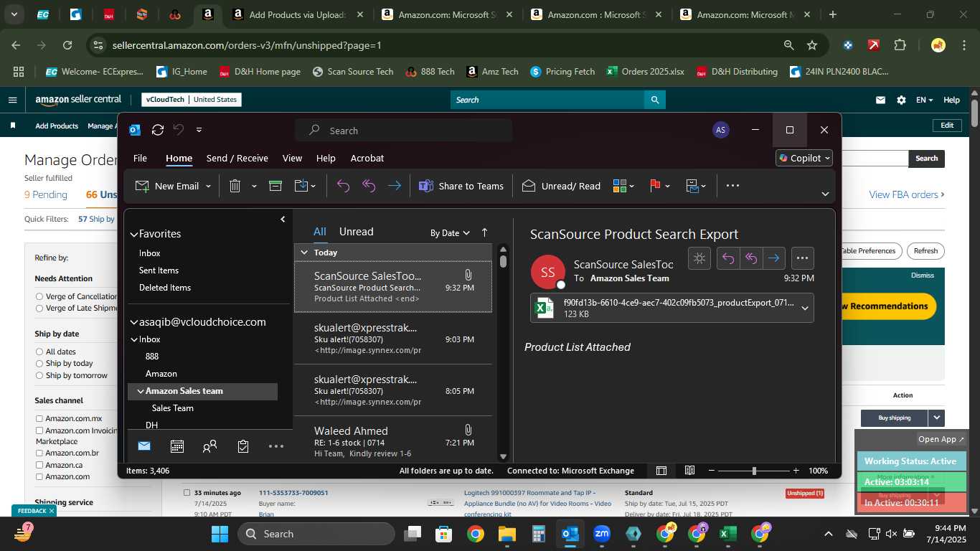Toggle Unread/Read for the message
This screenshot has width=980, height=551.
point(561,186)
